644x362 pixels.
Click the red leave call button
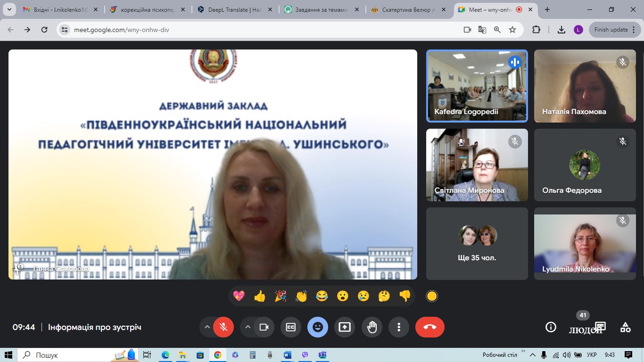[429, 327]
